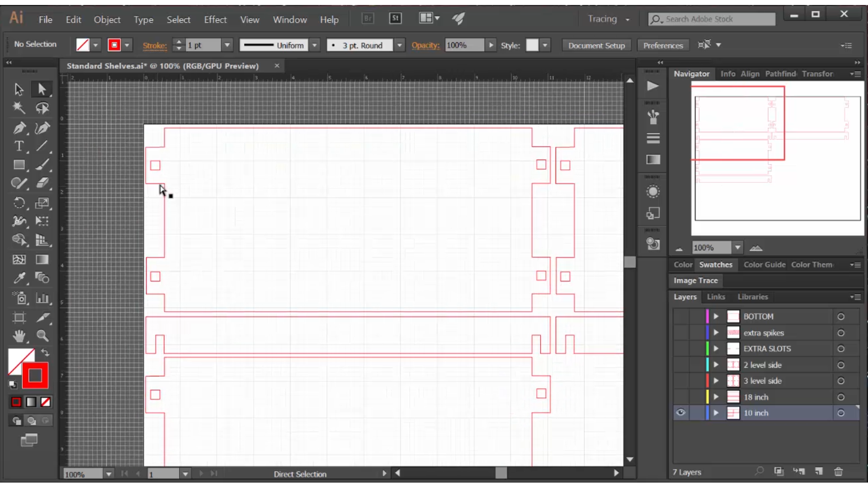
Task: Click the Document Setup button
Action: coord(595,45)
